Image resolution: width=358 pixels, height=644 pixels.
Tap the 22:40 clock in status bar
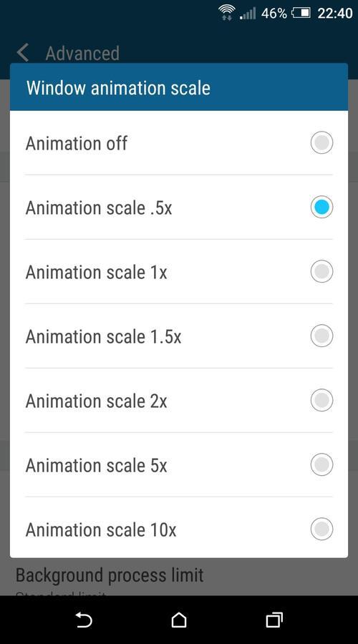tap(335, 13)
